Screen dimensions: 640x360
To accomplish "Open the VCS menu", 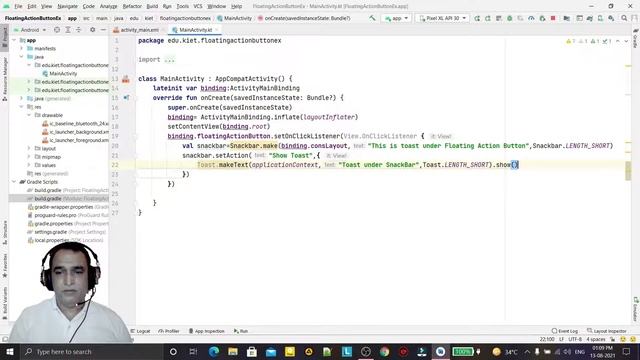I will [198, 7].
